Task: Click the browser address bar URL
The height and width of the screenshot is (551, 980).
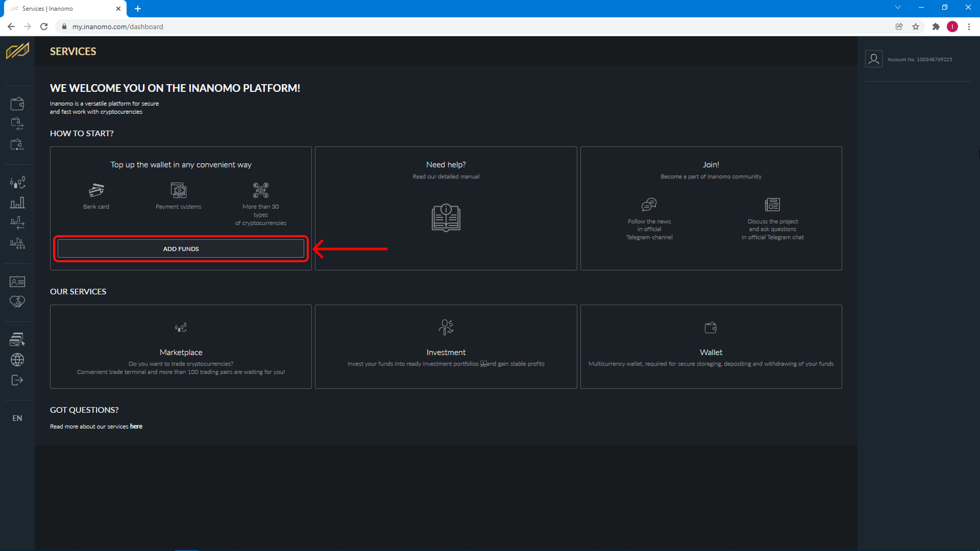Action: [118, 27]
